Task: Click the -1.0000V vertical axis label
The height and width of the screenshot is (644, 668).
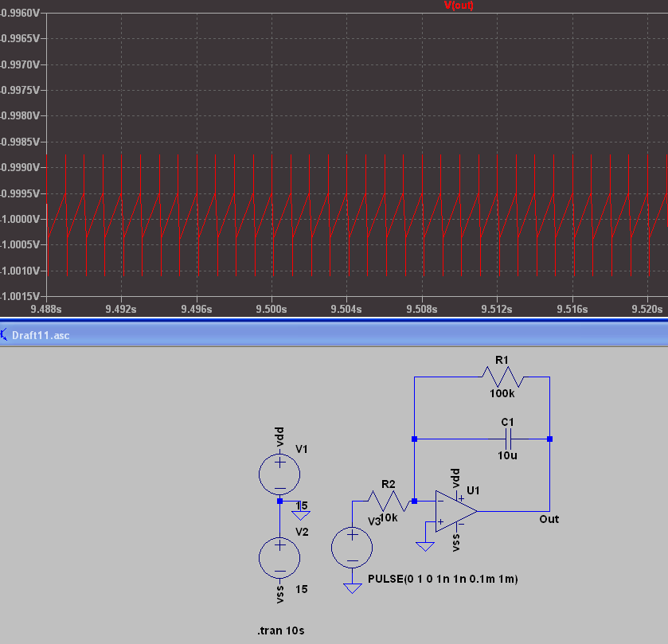Action: coord(21,219)
